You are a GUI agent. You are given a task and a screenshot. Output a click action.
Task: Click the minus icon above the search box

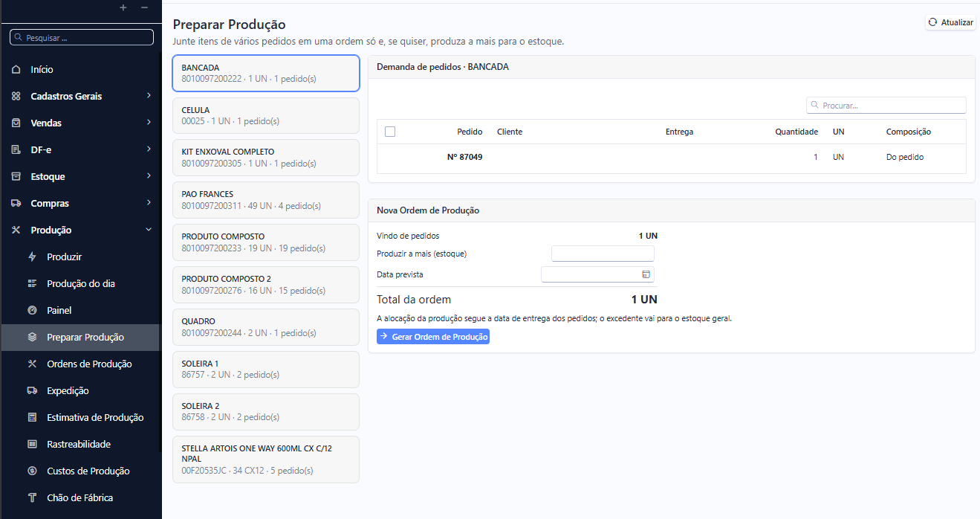point(144,7)
